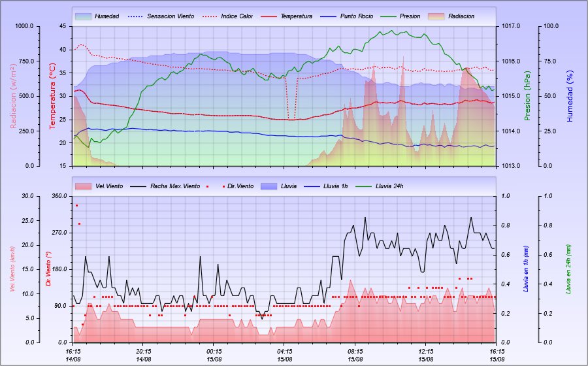Click the '270.0' wind direction axis value
Viewport: 588px width, 366px height.
(x=60, y=233)
